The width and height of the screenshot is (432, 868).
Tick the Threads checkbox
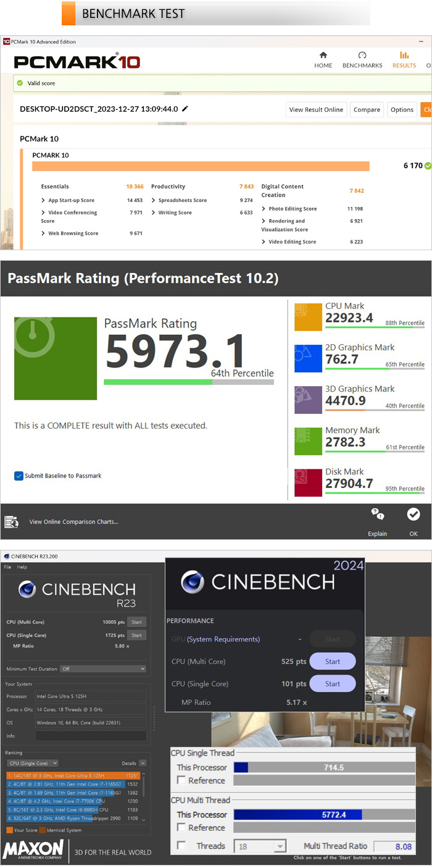point(181,846)
